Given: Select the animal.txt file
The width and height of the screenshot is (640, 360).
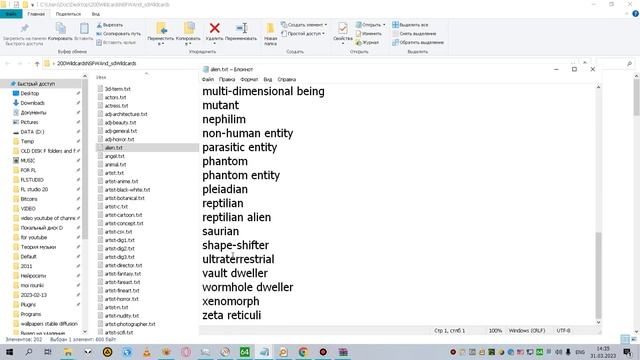Looking at the screenshot, I should click(115, 164).
